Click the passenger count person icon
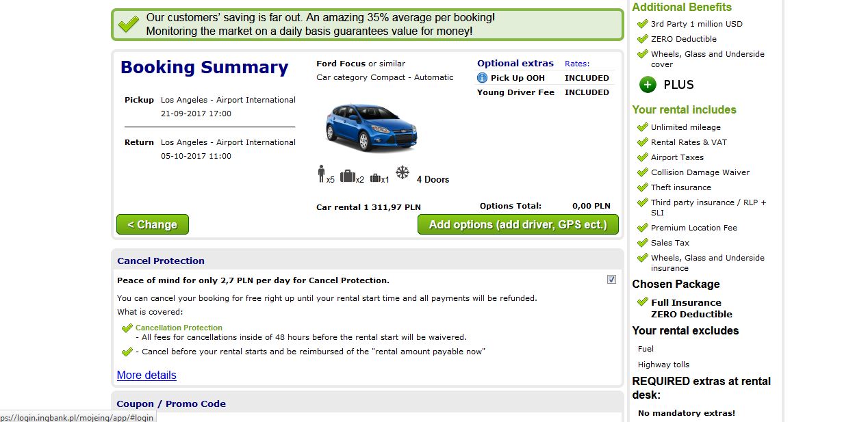 point(321,174)
